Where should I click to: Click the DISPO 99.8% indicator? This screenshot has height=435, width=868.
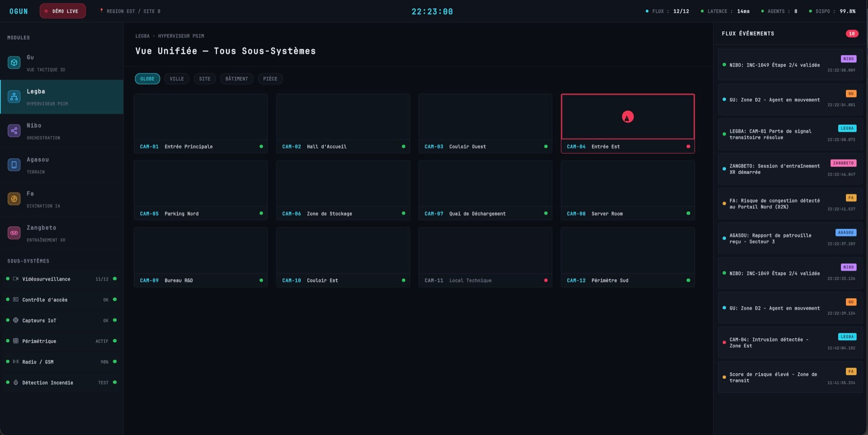[832, 11]
